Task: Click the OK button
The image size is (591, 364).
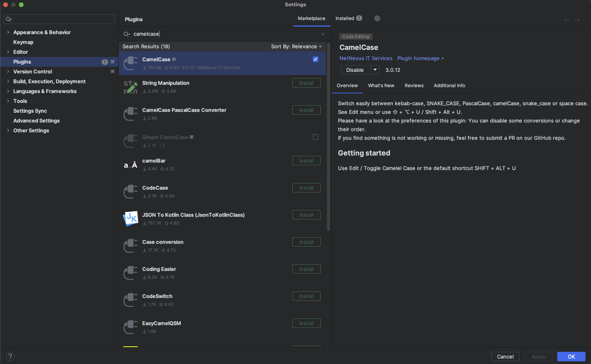Action: (571, 357)
